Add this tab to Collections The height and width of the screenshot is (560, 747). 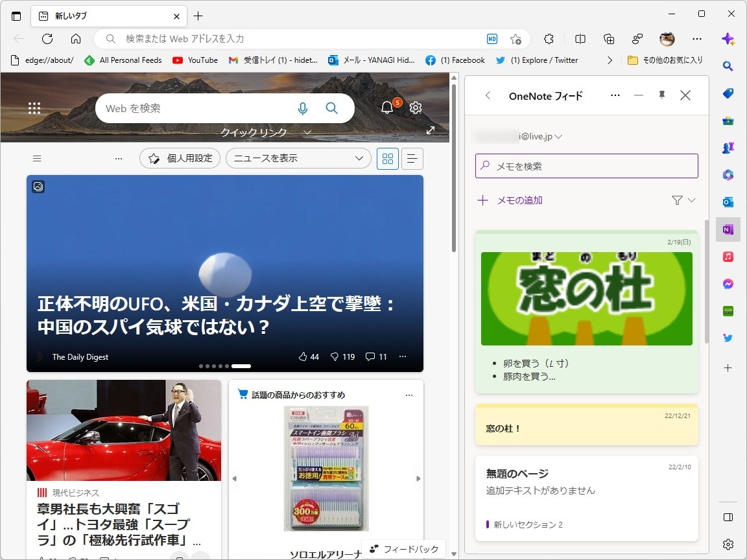point(608,39)
